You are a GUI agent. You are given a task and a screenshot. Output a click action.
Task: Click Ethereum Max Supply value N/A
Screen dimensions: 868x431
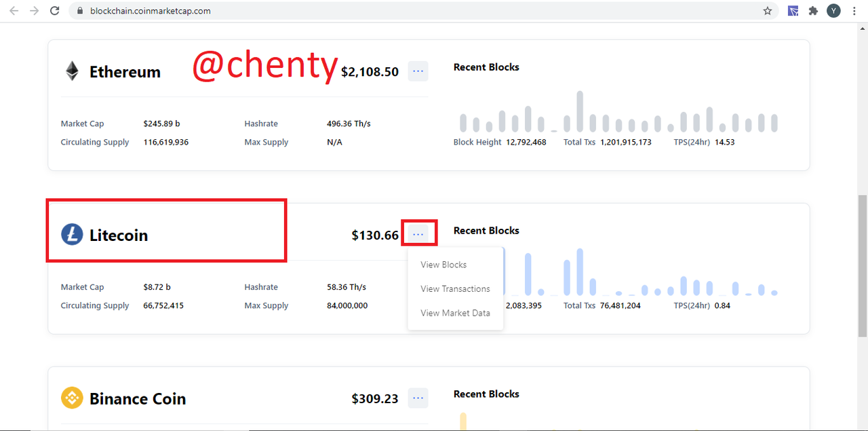click(334, 142)
